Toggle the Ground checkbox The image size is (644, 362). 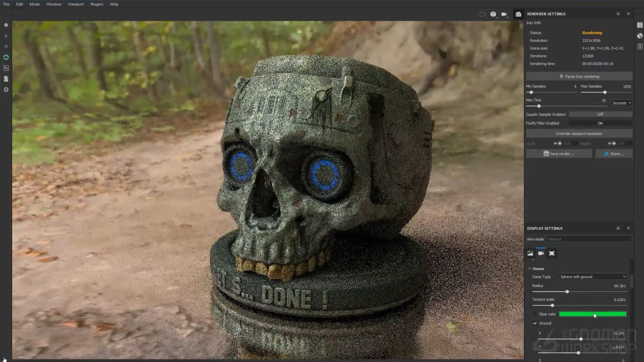pyautogui.click(x=535, y=323)
